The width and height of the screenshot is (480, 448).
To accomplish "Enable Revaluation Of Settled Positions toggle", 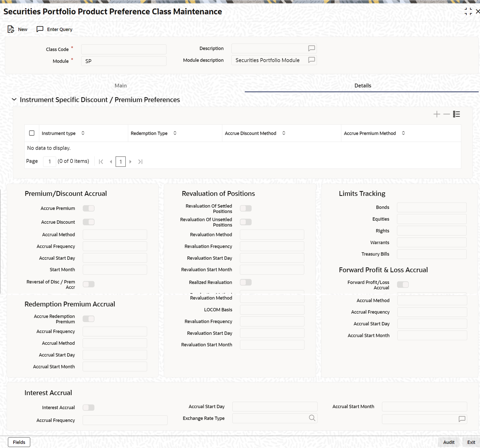I will [x=246, y=208].
